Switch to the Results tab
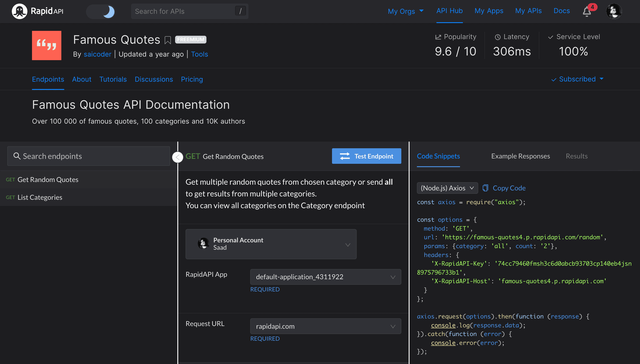Viewport: 640px width, 364px height. (x=576, y=156)
